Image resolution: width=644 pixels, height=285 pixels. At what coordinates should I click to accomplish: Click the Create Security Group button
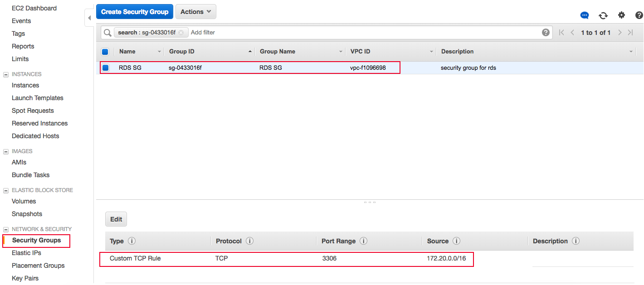tap(134, 11)
